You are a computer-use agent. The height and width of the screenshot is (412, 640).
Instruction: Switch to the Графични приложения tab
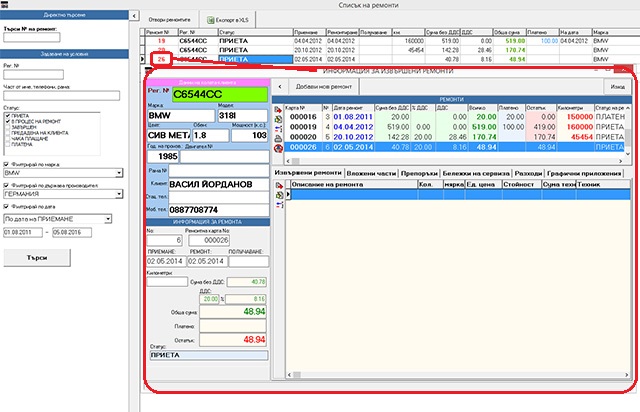(584, 174)
